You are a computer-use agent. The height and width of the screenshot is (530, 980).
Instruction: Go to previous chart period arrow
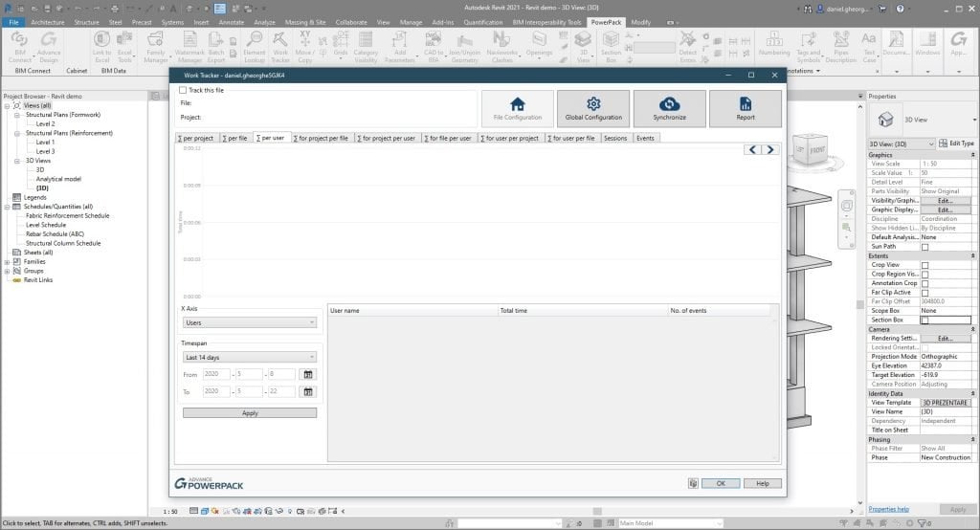click(x=752, y=150)
